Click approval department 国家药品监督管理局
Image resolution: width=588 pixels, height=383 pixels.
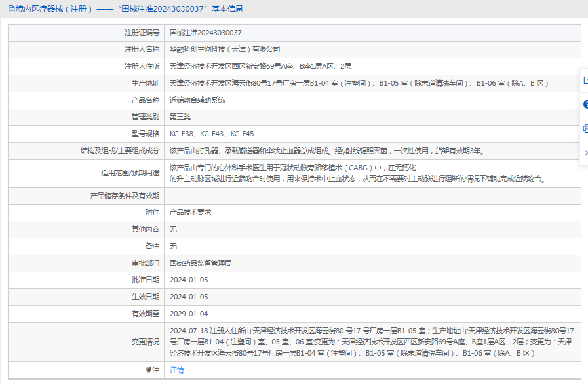[201, 263]
